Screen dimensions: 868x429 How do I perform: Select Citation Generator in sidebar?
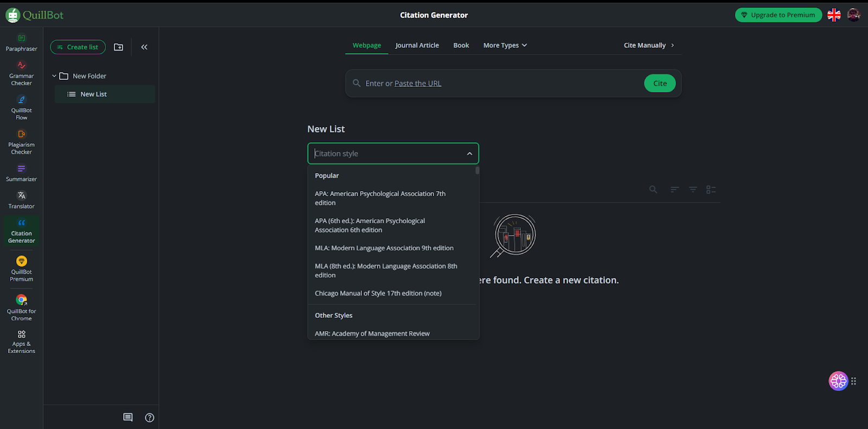tap(22, 231)
